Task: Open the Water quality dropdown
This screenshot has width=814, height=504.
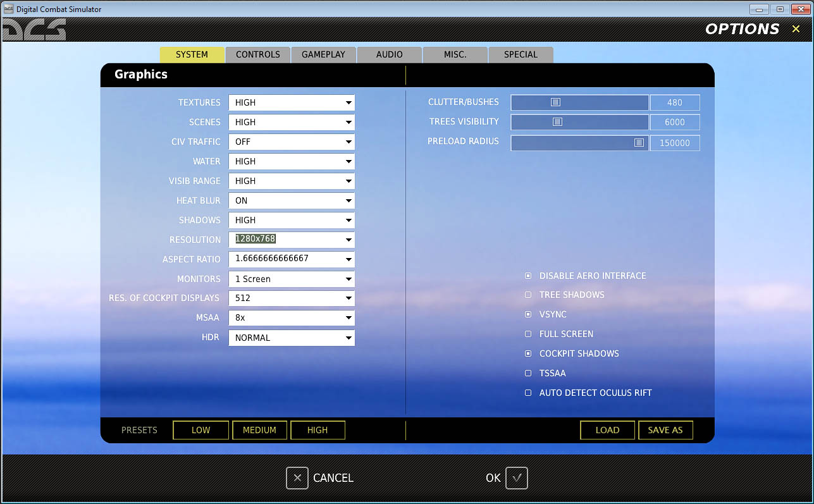Action: tap(292, 161)
